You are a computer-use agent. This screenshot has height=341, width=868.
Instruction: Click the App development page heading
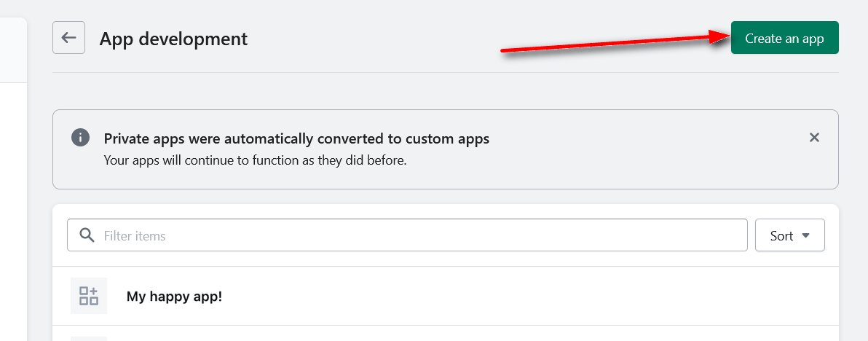174,39
